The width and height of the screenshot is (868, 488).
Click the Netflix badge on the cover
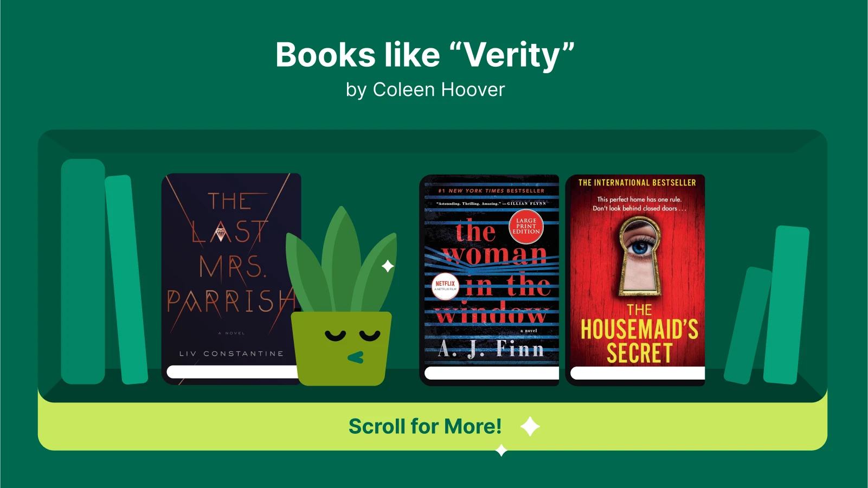[x=445, y=286]
